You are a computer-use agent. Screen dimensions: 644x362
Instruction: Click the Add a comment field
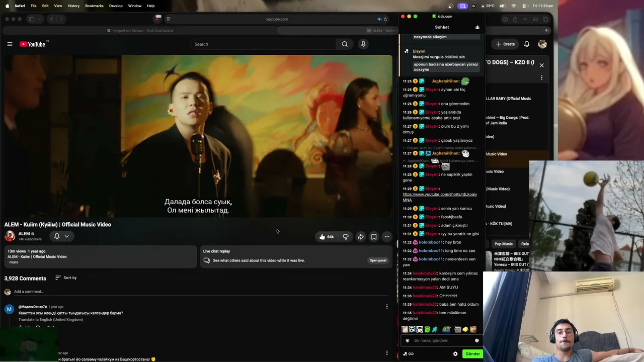[x=201, y=292]
